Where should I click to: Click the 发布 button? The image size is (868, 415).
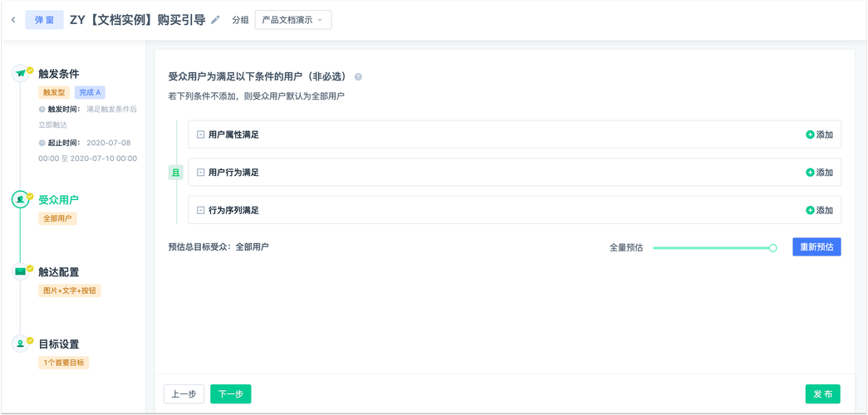point(822,394)
